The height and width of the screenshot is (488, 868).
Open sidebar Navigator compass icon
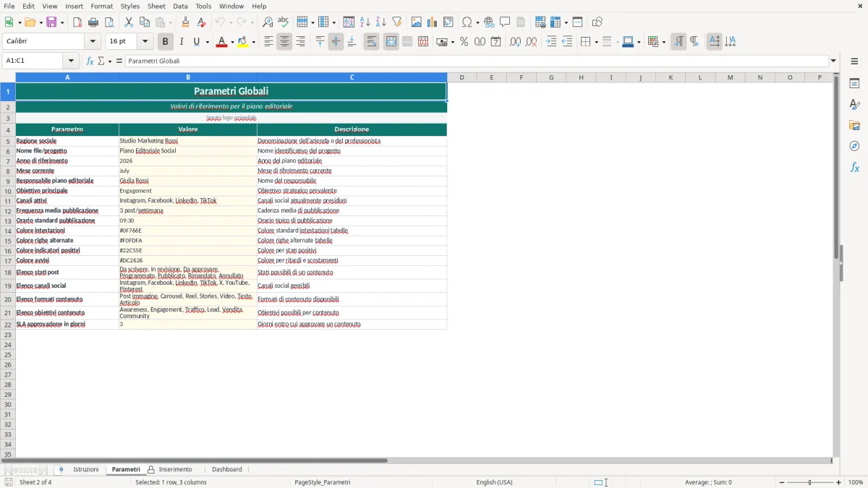click(854, 146)
